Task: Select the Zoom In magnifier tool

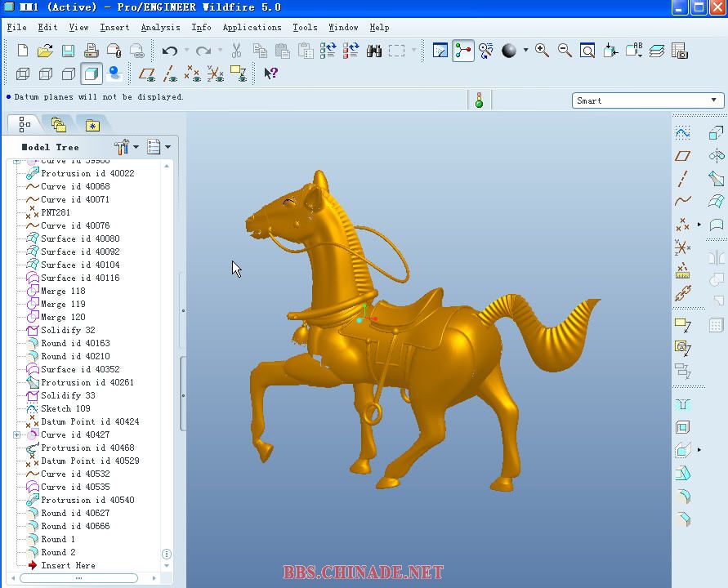Action: 542,51
